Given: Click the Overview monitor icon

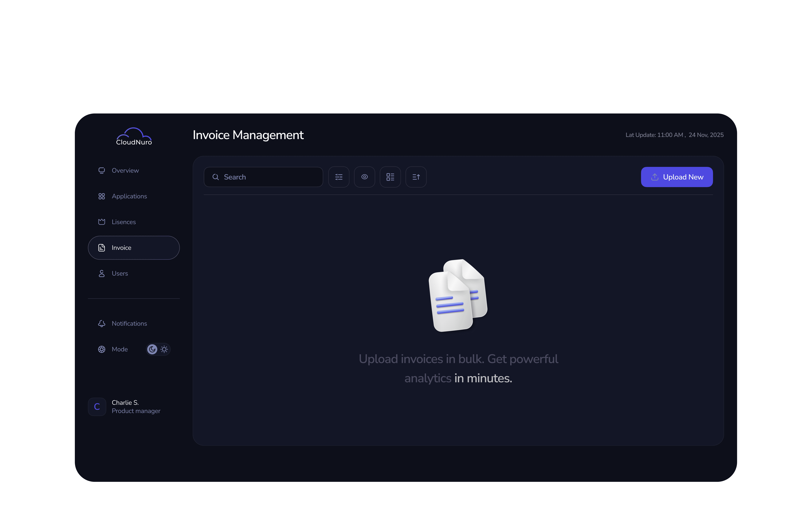Looking at the screenshot, I should pyautogui.click(x=101, y=171).
